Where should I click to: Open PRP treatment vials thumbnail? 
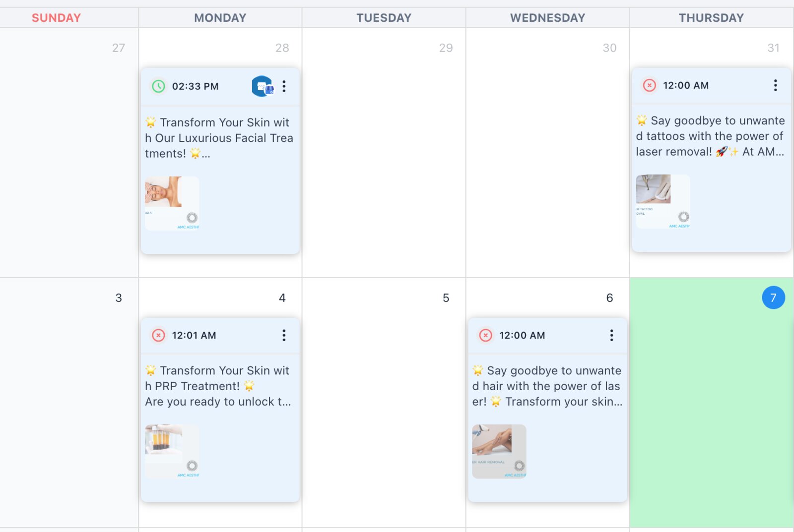coord(172,451)
